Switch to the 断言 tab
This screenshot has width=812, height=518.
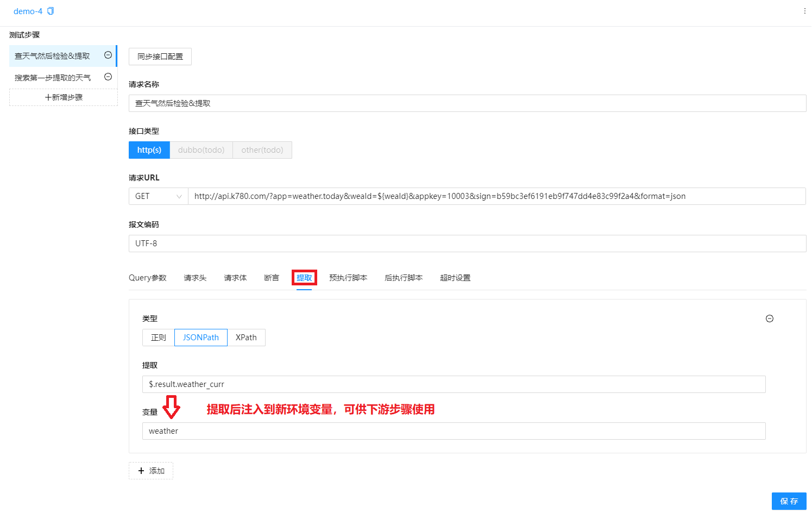point(271,278)
